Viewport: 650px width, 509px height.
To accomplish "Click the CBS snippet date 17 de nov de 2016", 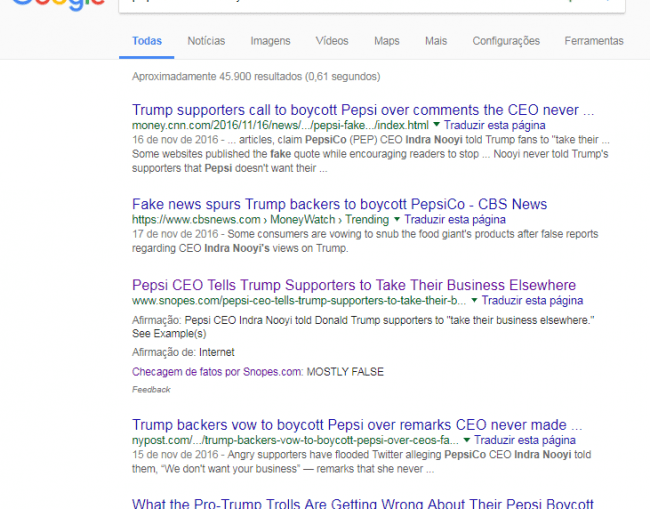I will pos(175,234).
